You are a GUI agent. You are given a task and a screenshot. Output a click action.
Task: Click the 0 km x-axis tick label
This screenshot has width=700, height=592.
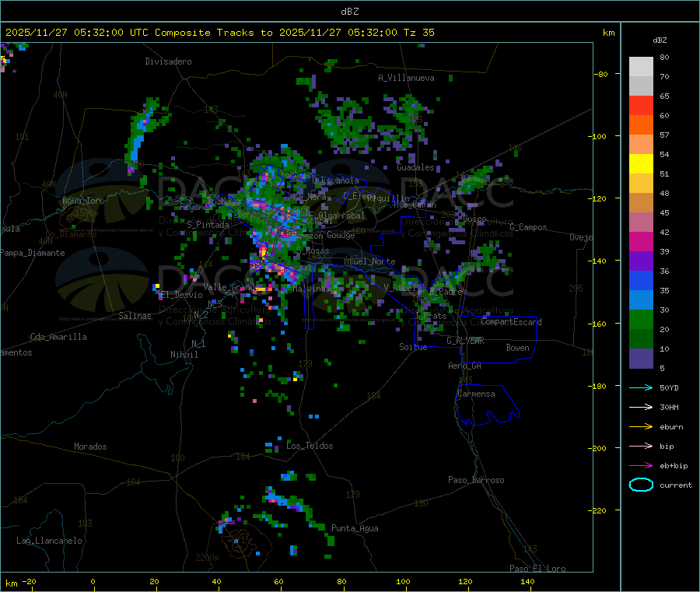click(x=93, y=581)
